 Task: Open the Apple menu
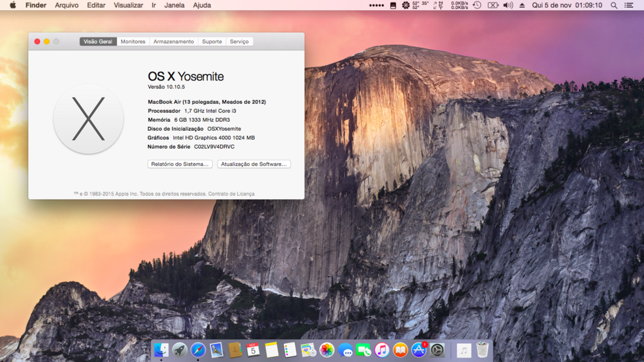tap(12, 5)
